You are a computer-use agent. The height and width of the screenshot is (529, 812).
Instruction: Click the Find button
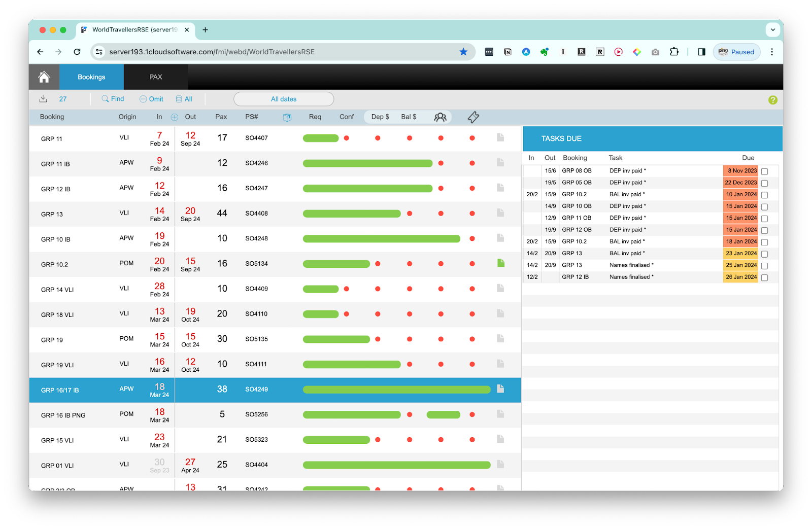tap(113, 99)
